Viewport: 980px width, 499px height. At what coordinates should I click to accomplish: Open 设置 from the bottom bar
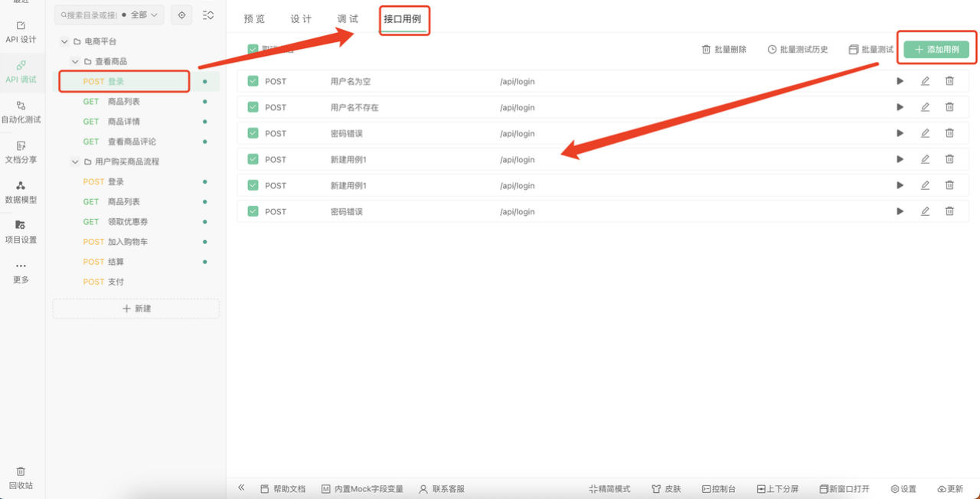pyautogui.click(x=903, y=488)
